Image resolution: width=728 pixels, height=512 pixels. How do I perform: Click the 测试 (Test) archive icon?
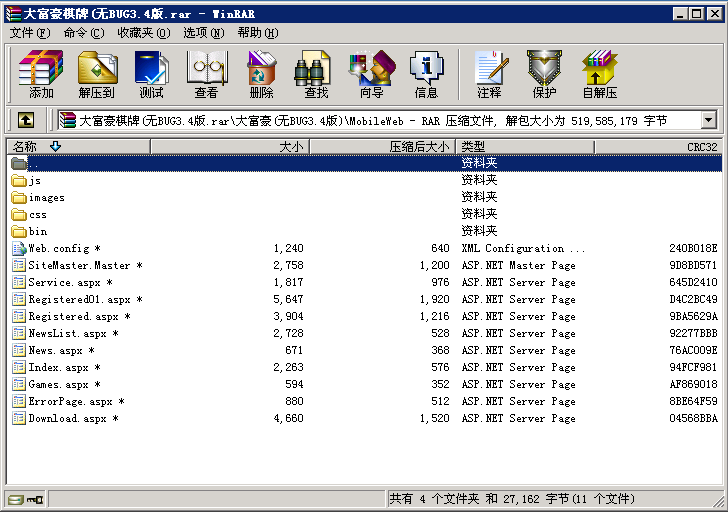pyautogui.click(x=151, y=74)
